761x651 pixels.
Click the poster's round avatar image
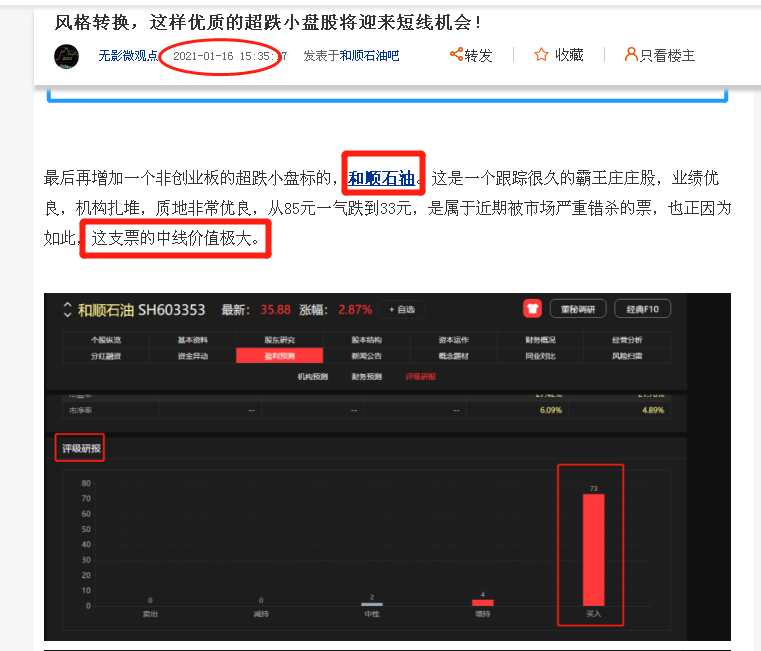click(66, 56)
